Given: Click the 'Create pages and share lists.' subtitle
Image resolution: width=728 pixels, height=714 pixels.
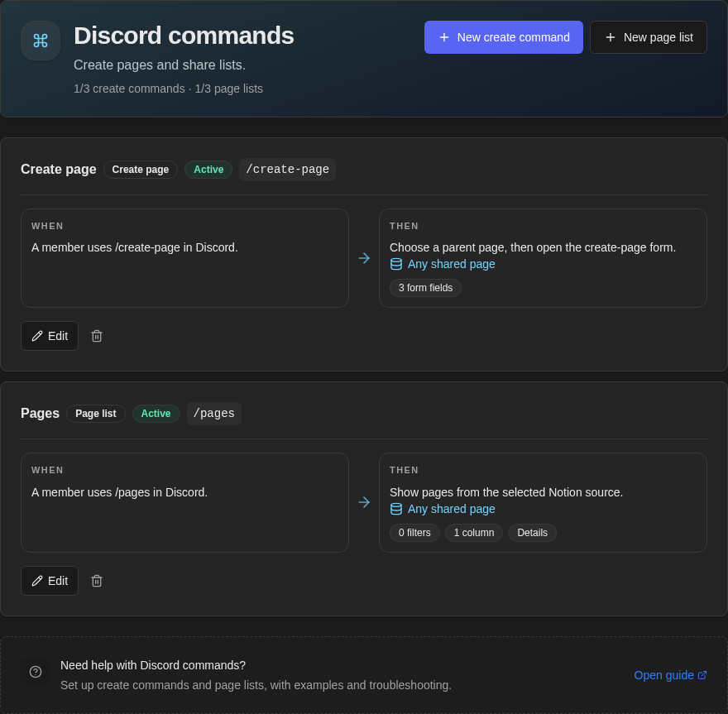Looking at the screenshot, I should (160, 65).
